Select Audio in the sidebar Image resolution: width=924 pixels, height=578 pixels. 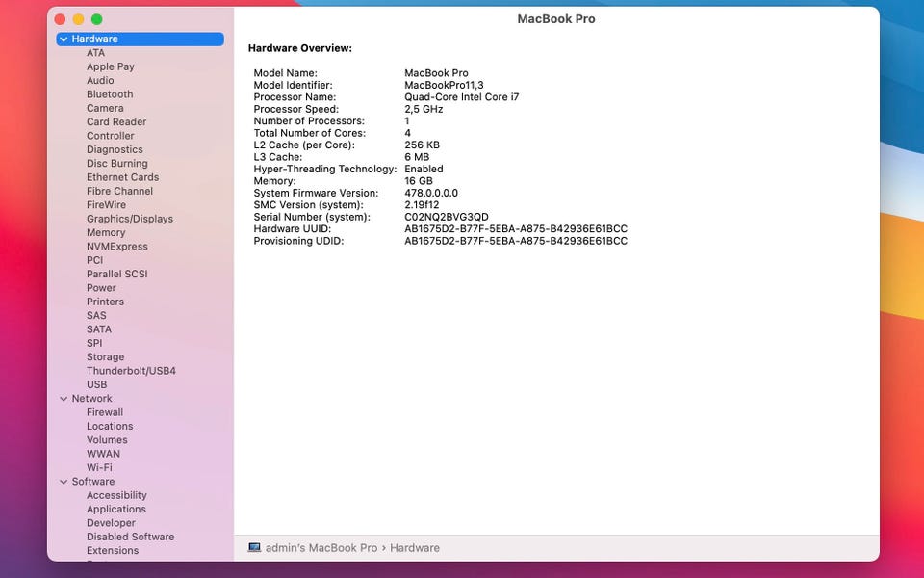click(100, 80)
